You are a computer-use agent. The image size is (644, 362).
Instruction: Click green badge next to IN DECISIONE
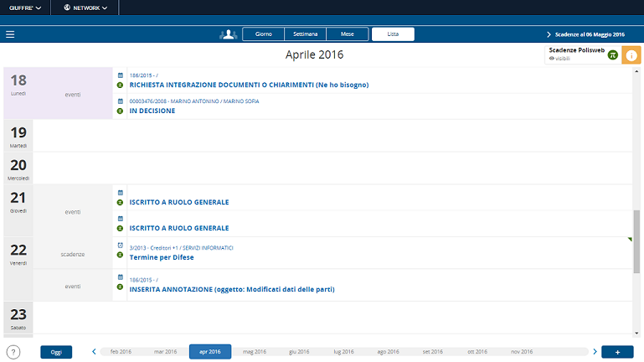120,111
